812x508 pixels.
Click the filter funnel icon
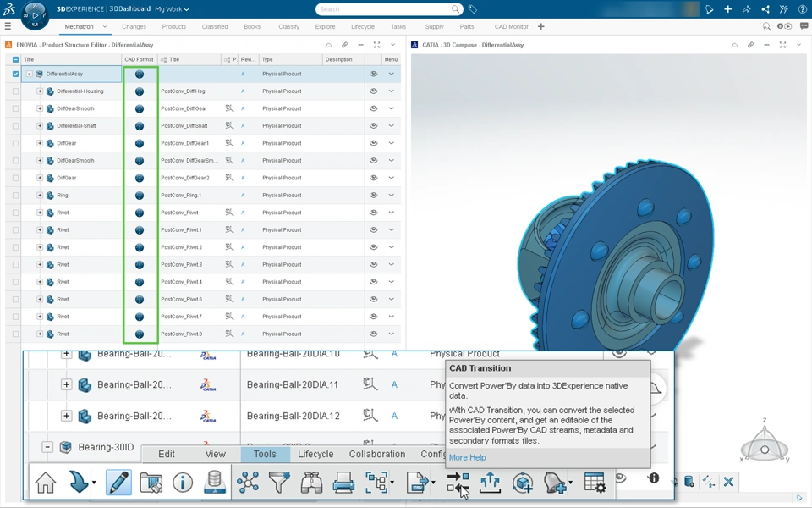[279, 483]
